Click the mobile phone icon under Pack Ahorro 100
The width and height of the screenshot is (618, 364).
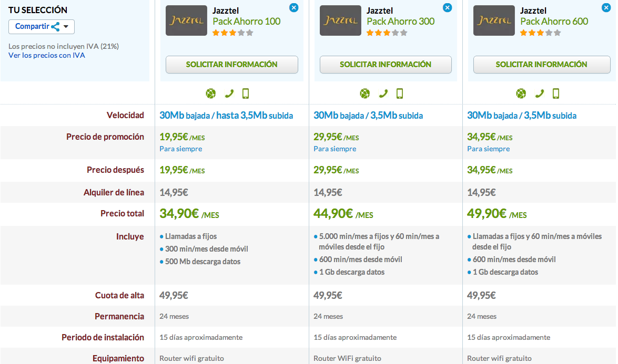pyautogui.click(x=246, y=93)
